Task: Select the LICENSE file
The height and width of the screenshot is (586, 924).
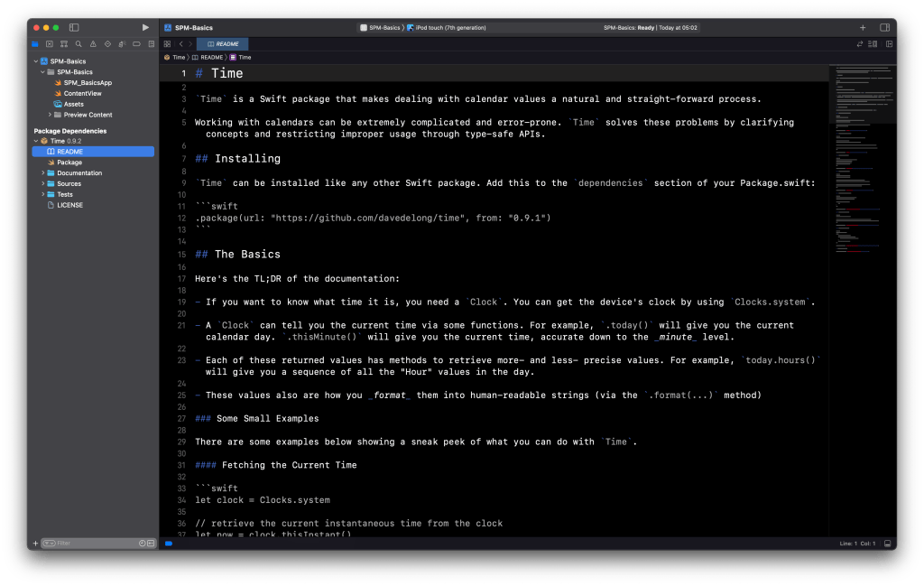Action: 69,205
